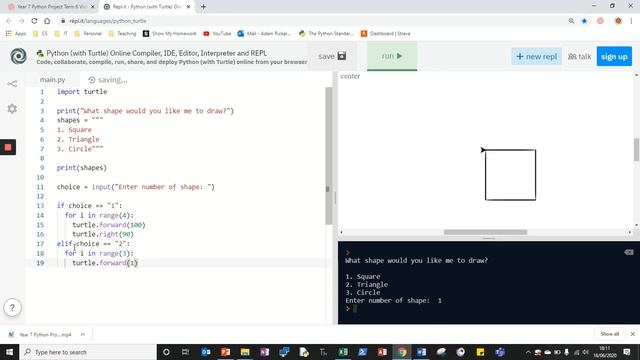
Task: Click the 'print(shapes)' line
Action: tap(82, 168)
